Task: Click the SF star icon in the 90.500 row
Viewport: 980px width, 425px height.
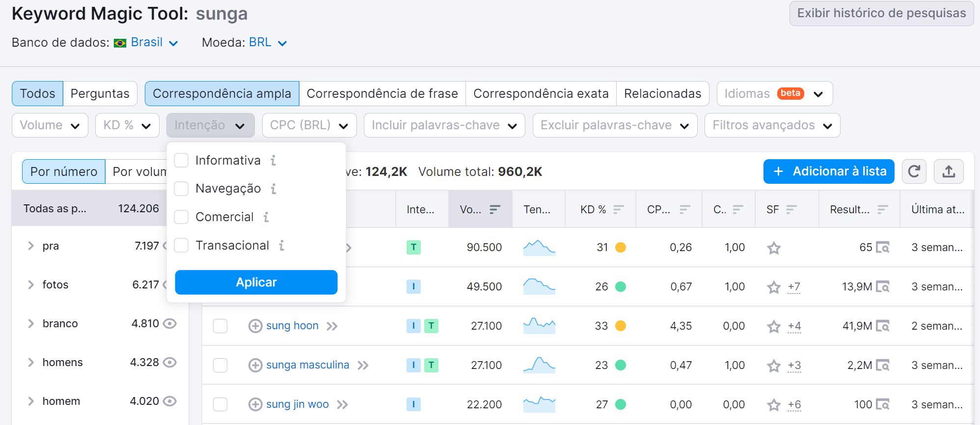Action: coord(774,248)
